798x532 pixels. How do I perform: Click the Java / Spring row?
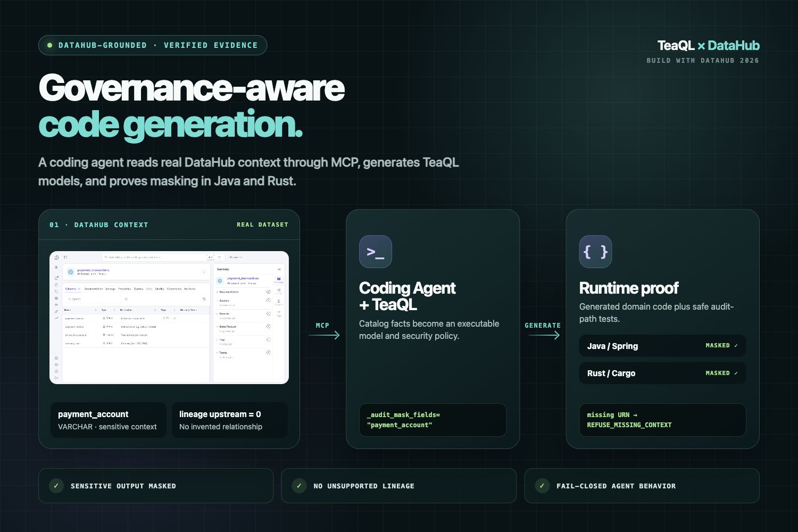click(x=662, y=346)
